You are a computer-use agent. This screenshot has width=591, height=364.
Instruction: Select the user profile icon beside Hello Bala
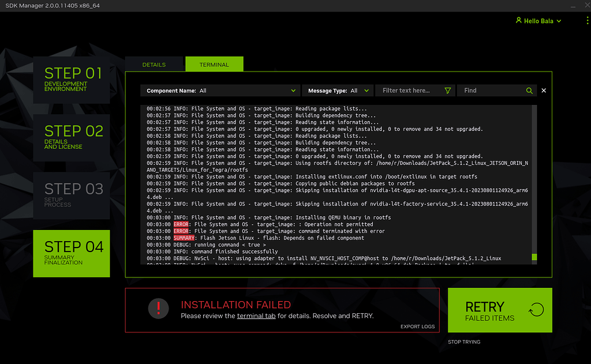518,20
